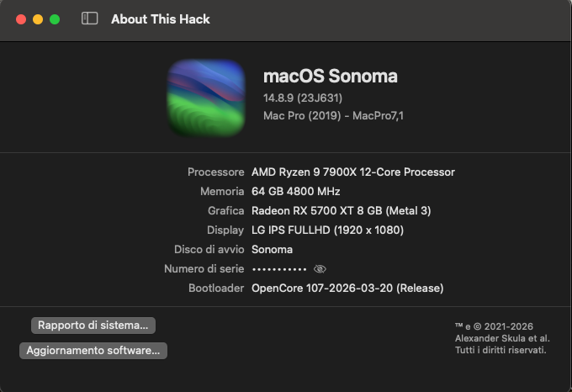The image size is (572, 392).
Task: Maximize window with the green button
Action: (55, 19)
